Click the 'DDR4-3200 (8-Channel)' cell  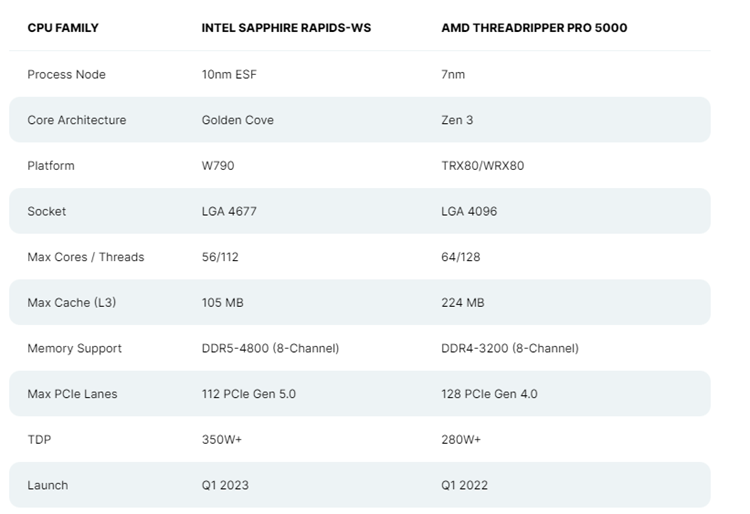(x=510, y=348)
